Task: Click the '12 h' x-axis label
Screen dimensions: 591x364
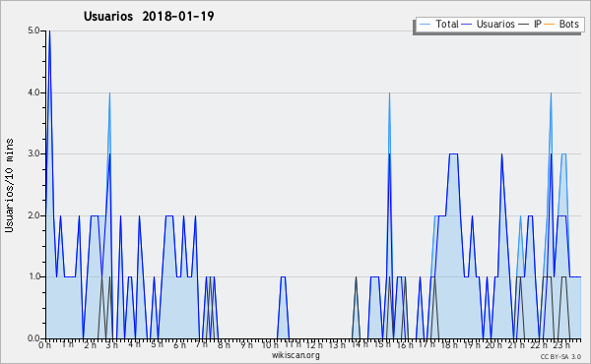Action: click(314, 344)
